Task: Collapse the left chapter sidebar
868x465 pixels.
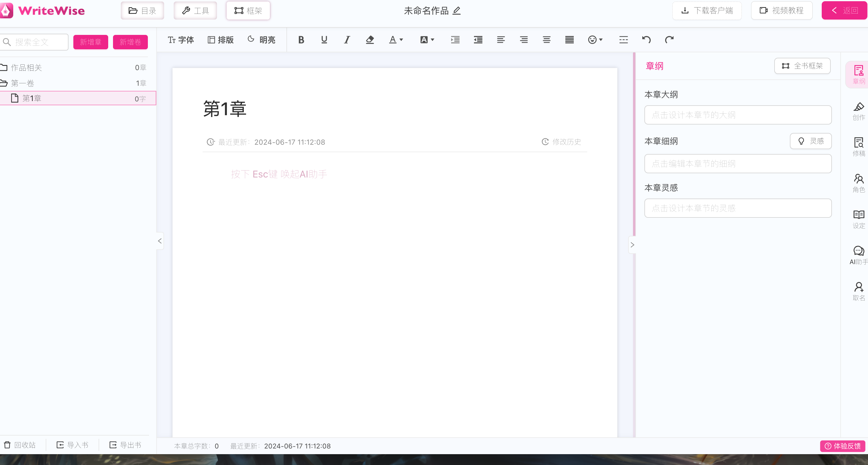Action: [x=160, y=241]
